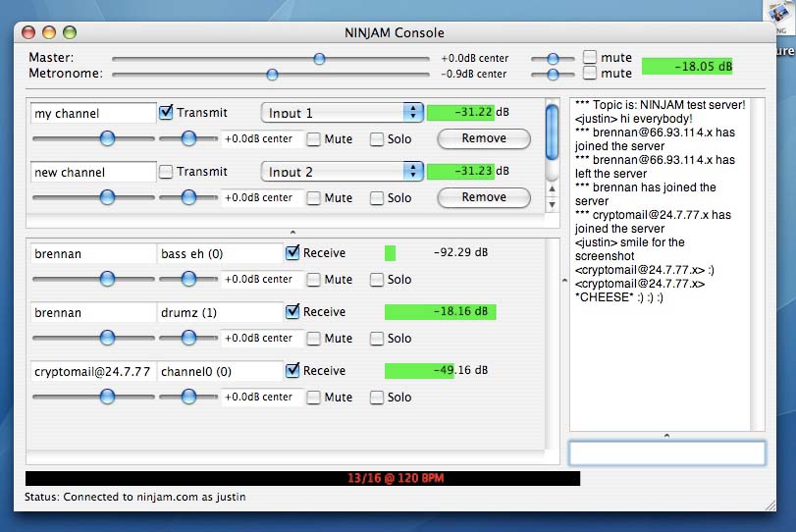Click the Master pan slider knob
796x532 pixels.
click(x=554, y=59)
